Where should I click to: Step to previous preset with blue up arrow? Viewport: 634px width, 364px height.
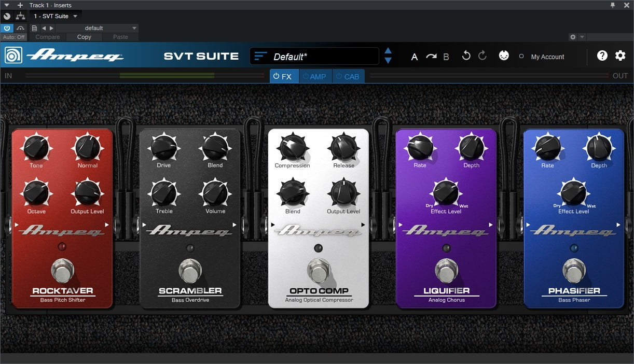[388, 51]
